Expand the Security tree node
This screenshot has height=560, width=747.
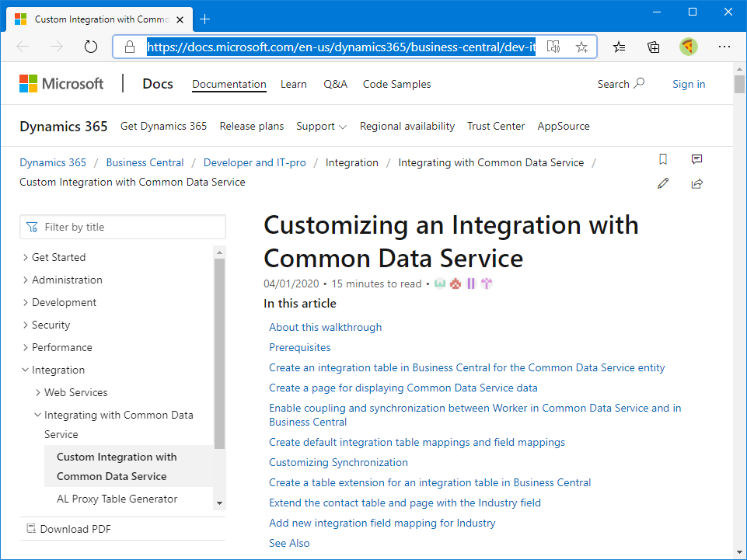coord(25,325)
